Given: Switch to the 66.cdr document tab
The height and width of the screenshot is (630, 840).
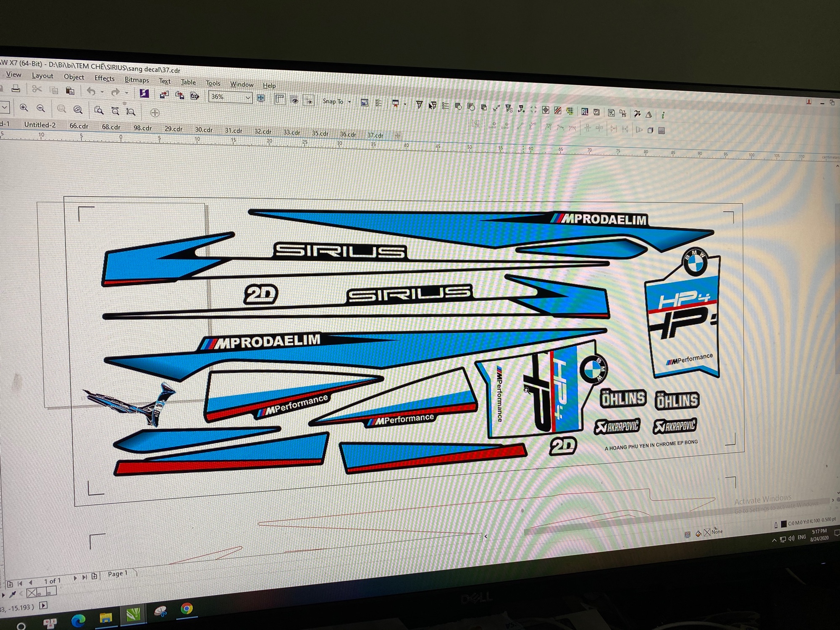Looking at the screenshot, I should point(79,126).
